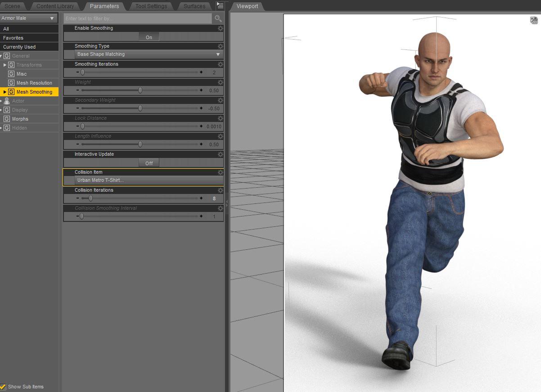
Task: Click the viewport render settings corner icon
Action: [534, 20]
